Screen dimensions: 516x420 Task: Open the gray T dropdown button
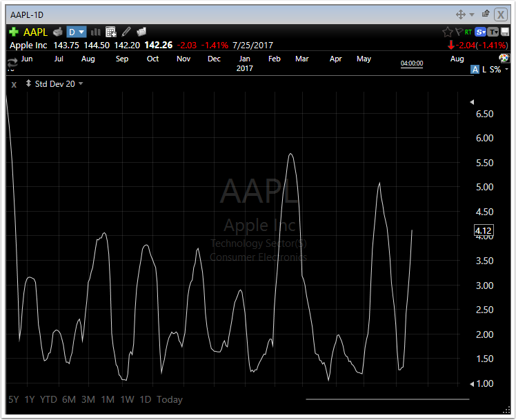(x=493, y=32)
